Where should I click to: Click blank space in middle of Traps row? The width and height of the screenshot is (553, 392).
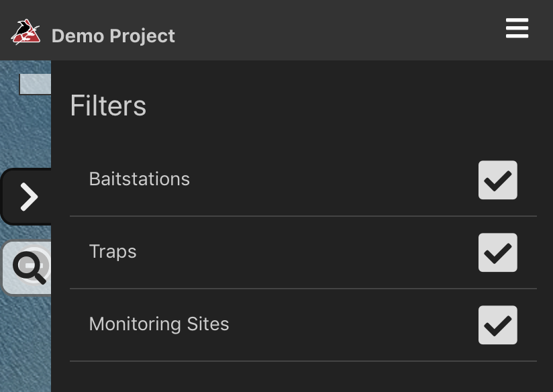307,252
